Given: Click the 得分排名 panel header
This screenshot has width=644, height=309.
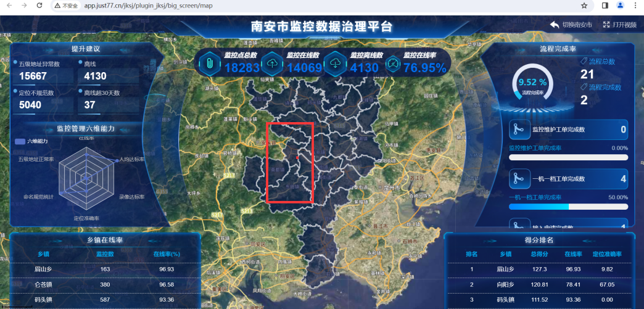Looking at the screenshot, I should click(539, 240).
